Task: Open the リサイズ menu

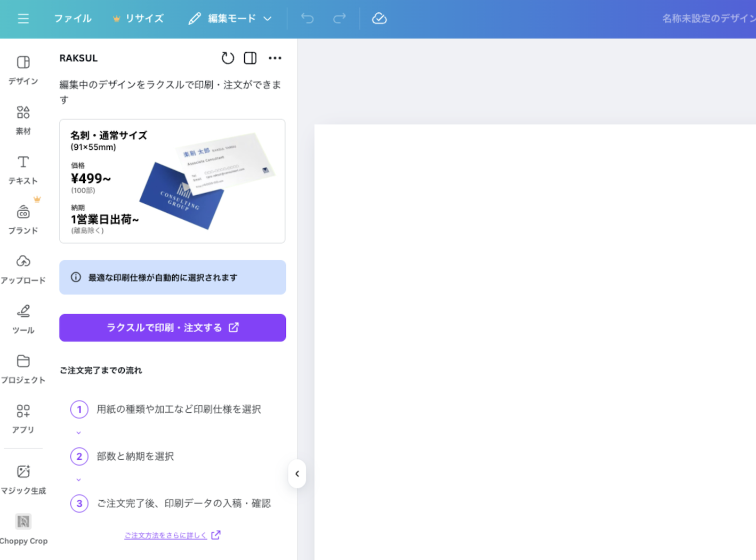Action: 139,19
